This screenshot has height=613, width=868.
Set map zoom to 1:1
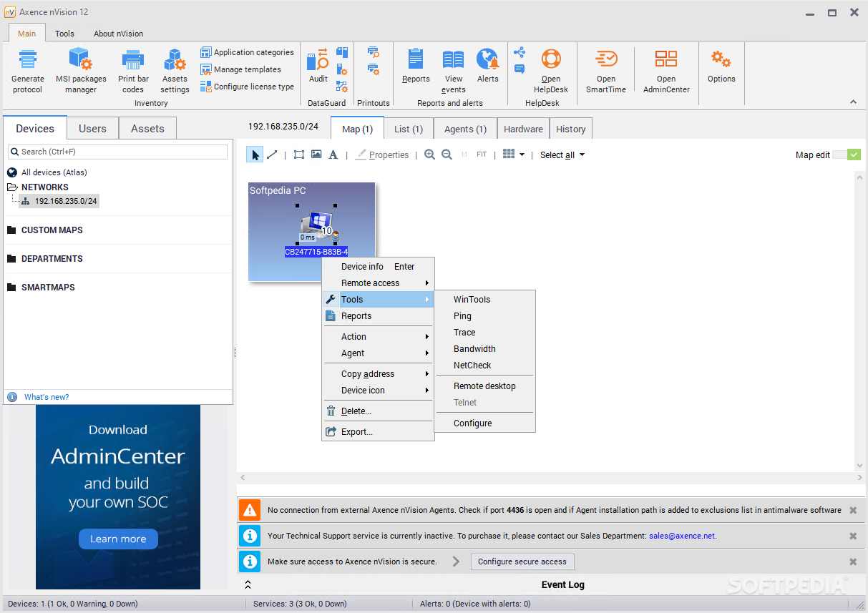pos(464,155)
